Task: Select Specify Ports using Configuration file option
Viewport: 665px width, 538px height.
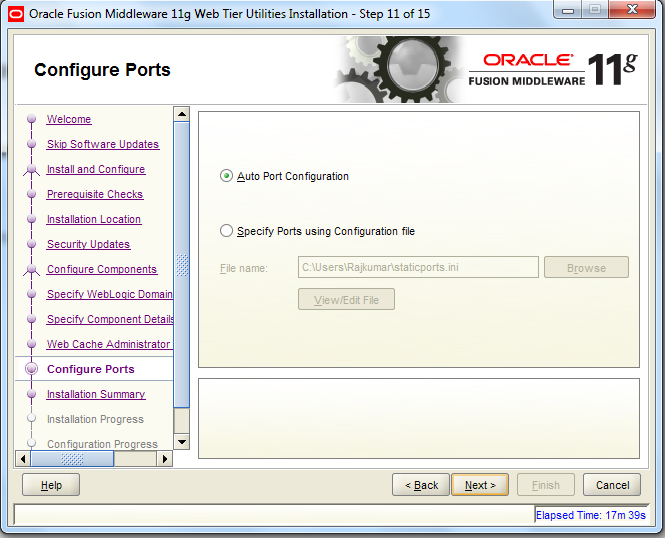Action: [x=226, y=231]
